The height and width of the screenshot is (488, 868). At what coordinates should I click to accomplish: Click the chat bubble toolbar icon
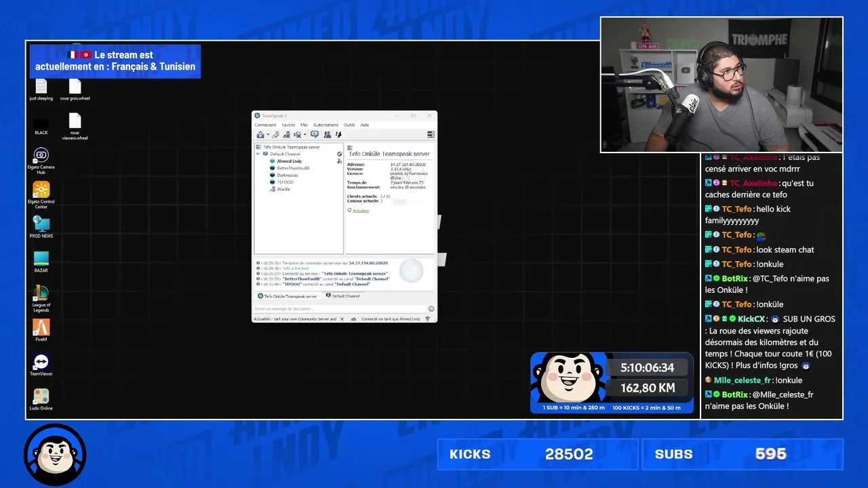(315, 134)
